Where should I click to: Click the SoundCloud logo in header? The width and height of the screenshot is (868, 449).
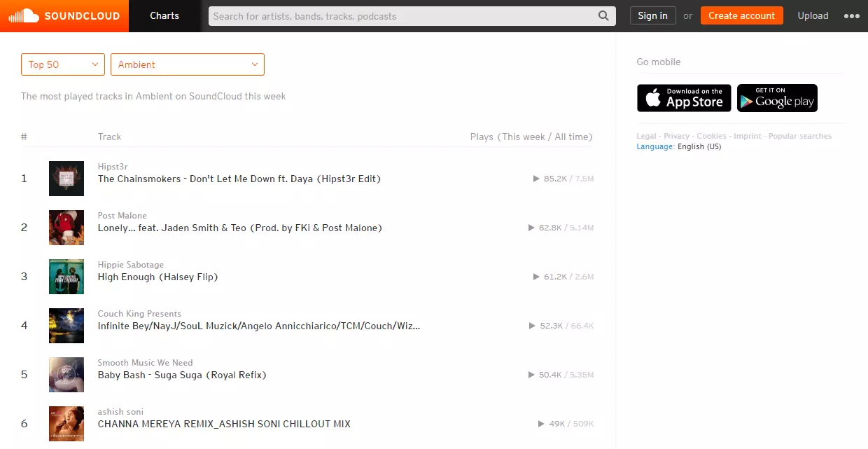point(64,15)
